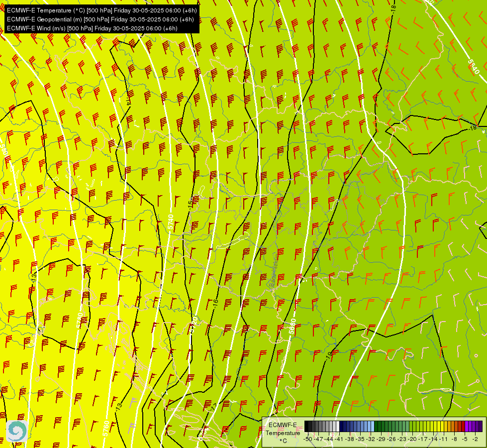Click the -20 legend scale label

412,439
